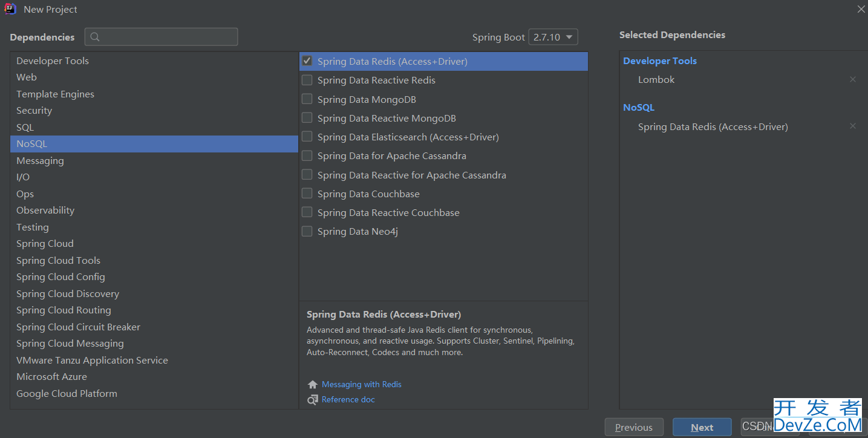
Task: Check Spring Data for Apache Cassandra
Action: [307, 155]
